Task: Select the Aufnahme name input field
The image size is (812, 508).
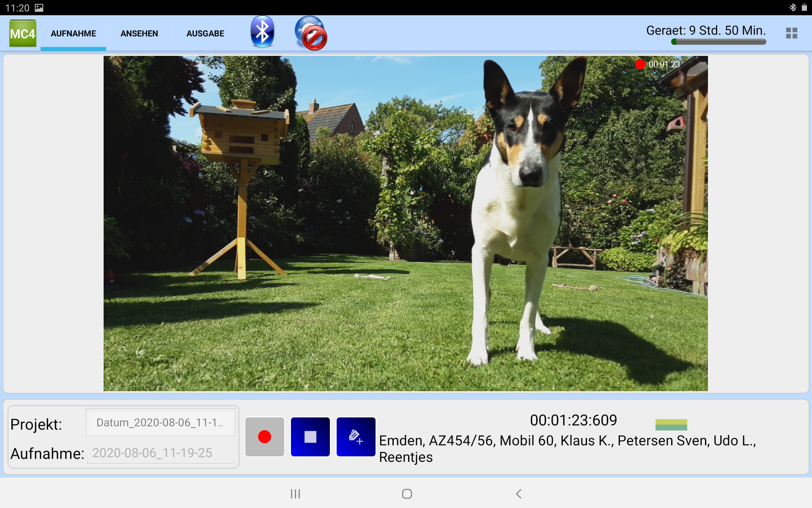Action: pyautogui.click(x=161, y=453)
